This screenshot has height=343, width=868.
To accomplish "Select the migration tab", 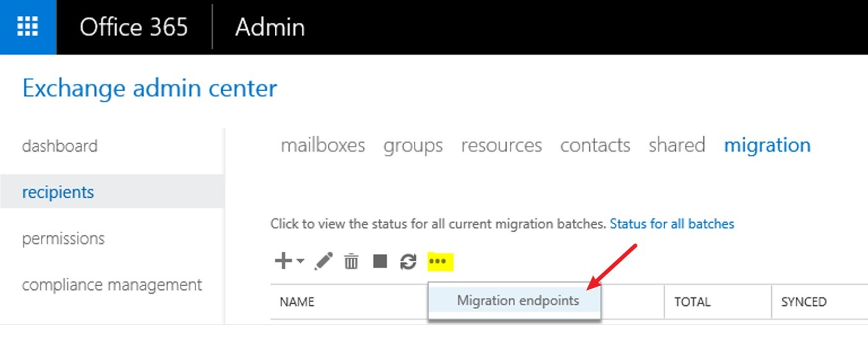I will click(767, 145).
